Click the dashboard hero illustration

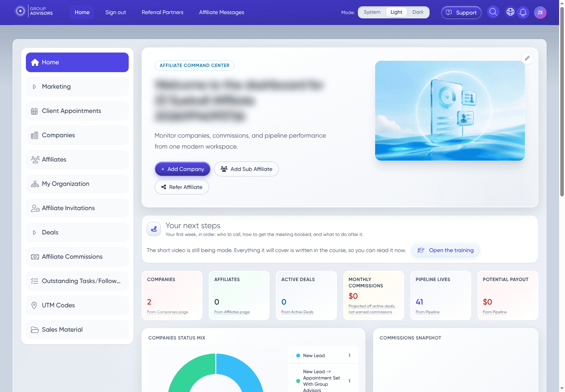point(450,111)
